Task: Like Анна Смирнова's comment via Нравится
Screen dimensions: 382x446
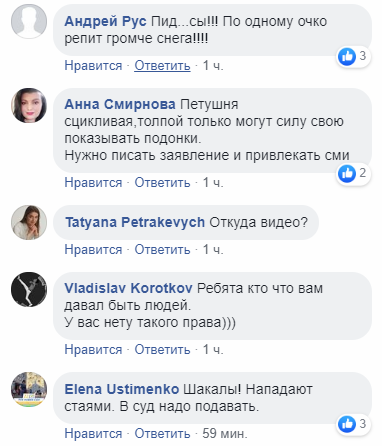Action: click(x=93, y=183)
